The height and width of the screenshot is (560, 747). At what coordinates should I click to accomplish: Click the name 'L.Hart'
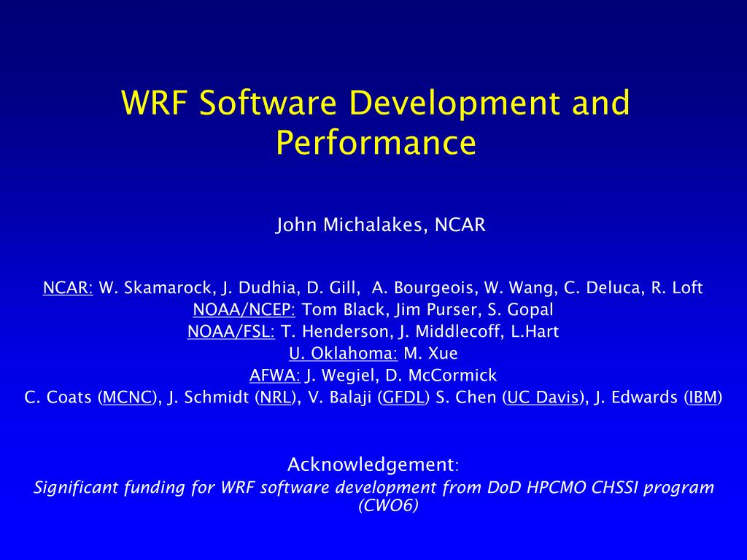[535, 332]
